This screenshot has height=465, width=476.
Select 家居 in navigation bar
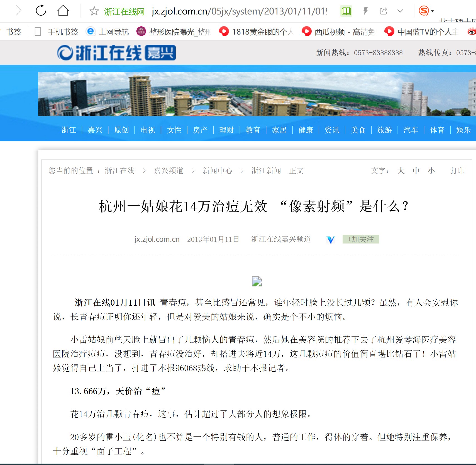click(x=279, y=130)
